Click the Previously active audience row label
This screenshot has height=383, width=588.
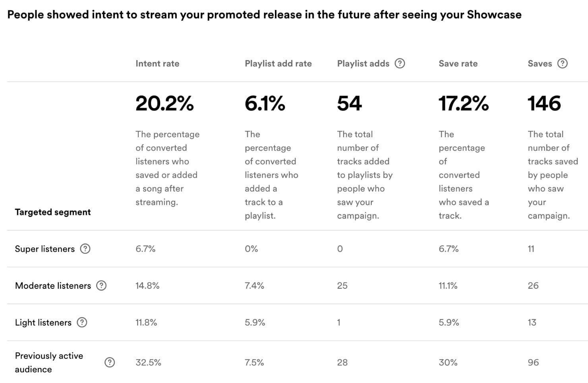[x=49, y=362]
